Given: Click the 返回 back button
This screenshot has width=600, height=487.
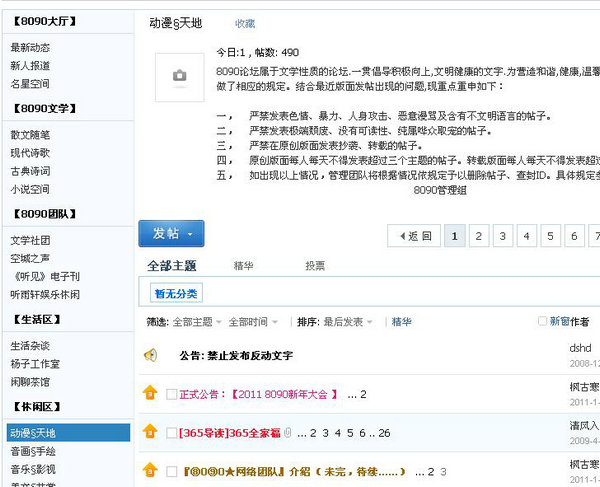Looking at the screenshot, I should pos(414,236).
